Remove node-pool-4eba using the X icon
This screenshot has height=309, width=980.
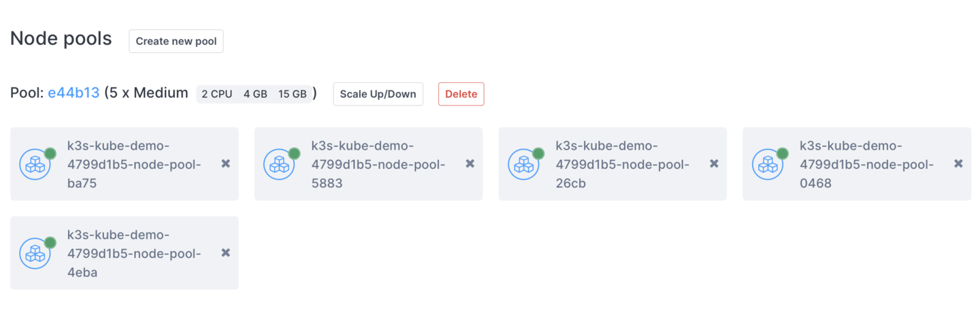(226, 253)
